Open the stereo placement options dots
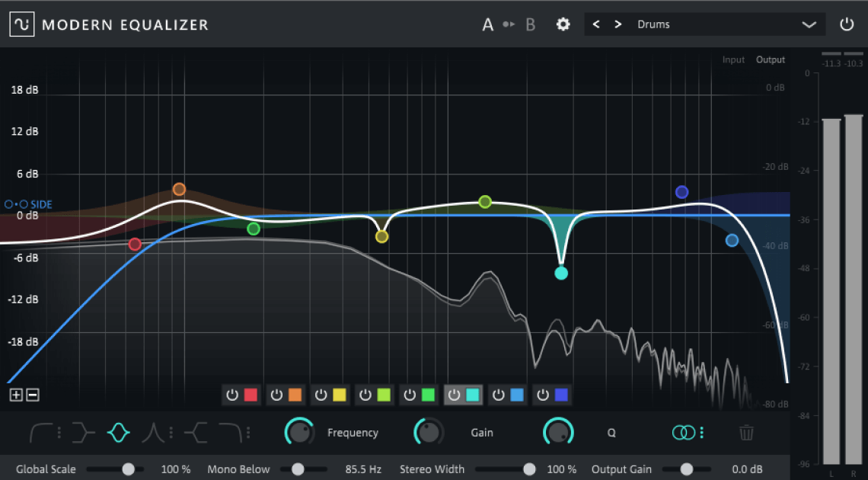Screen dimensions: 868x480 coord(702,433)
